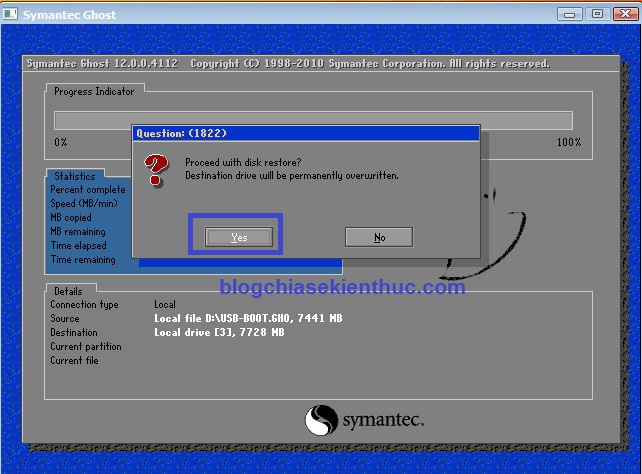The image size is (642, 474).
Task: Select "Percent complete" statistics label
Action: (x=88, y=190)
